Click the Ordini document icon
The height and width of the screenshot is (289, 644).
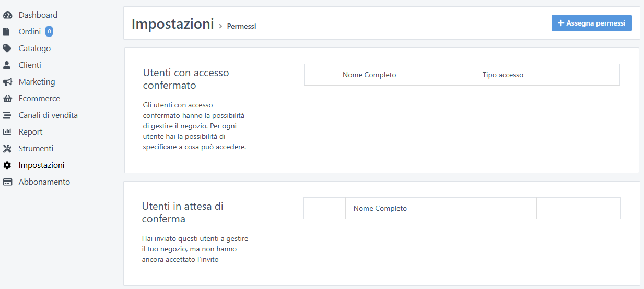(7, 32)
